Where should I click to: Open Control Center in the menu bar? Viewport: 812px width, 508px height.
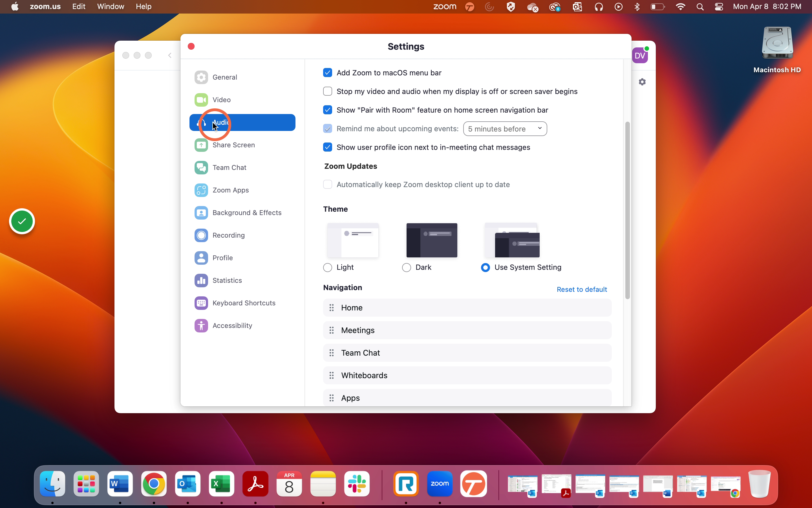[x=719, y=7]
